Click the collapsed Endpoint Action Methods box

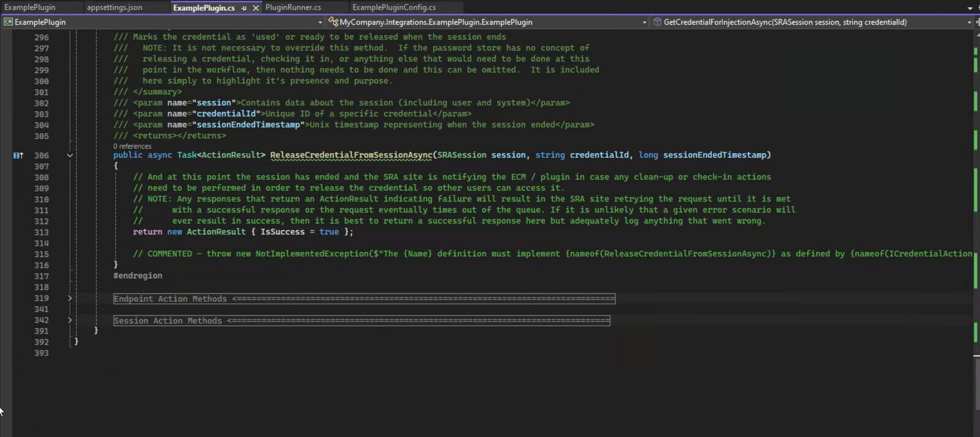(x=364, y=299)
